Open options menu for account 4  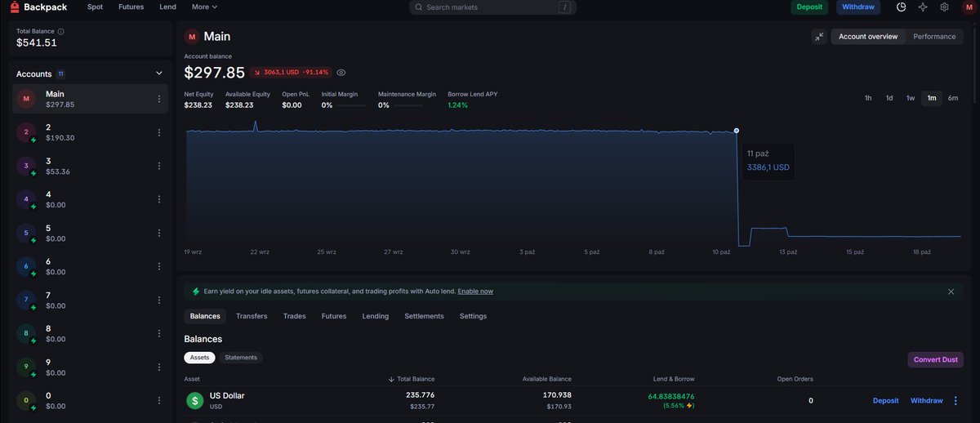(159, 199)
